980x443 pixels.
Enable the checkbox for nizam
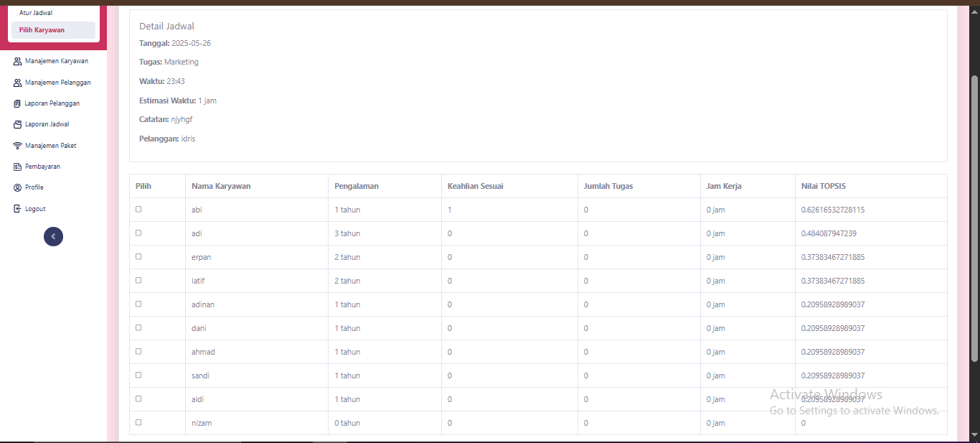tap(138, 422)
